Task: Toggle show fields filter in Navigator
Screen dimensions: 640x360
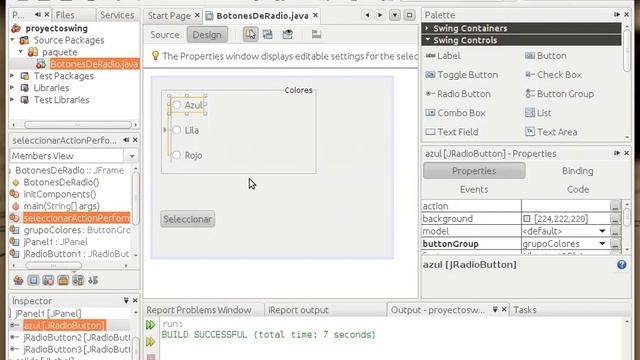Action: click(33, 280)
